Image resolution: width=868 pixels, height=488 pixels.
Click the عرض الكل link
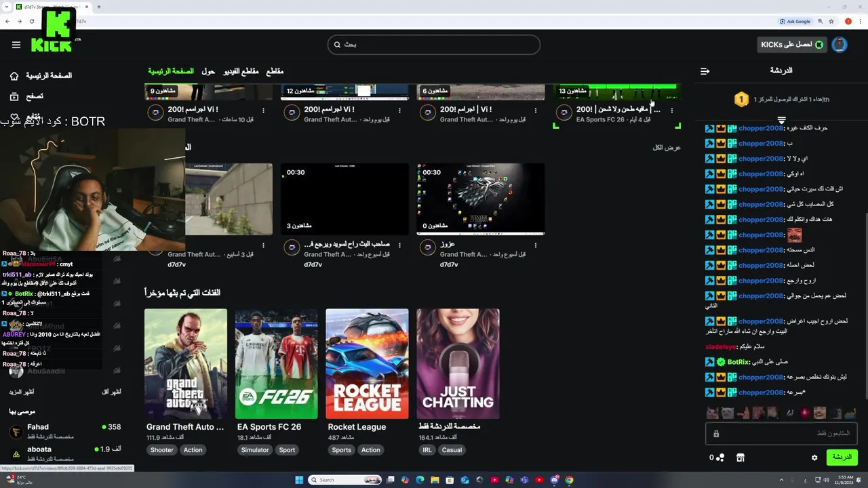667,148
